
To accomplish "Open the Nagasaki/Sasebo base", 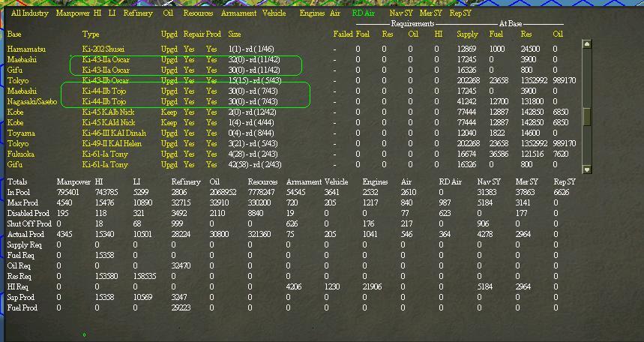I will coord(32,101).
